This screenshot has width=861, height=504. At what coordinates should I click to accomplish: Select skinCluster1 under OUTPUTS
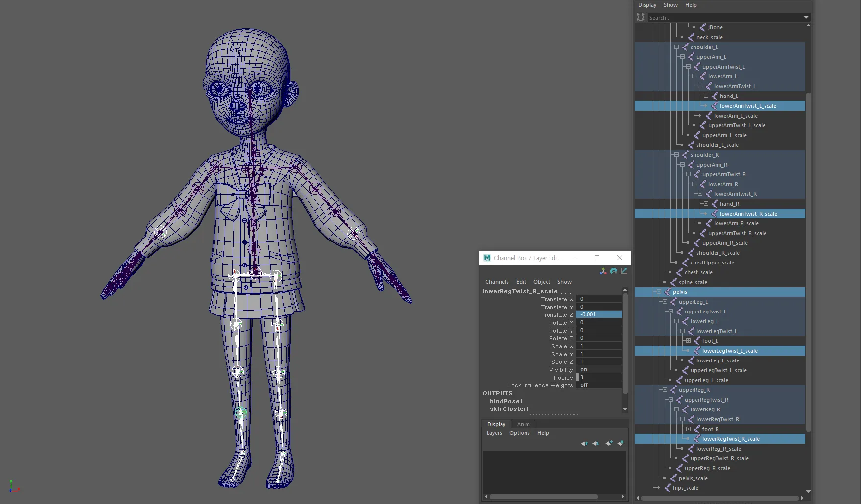(509, 409)
